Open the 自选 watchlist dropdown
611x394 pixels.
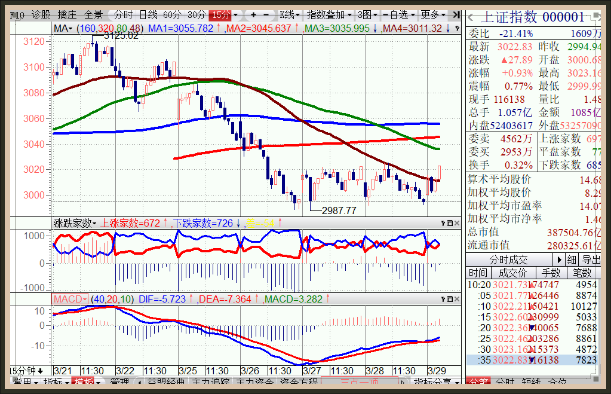(398, 15)
